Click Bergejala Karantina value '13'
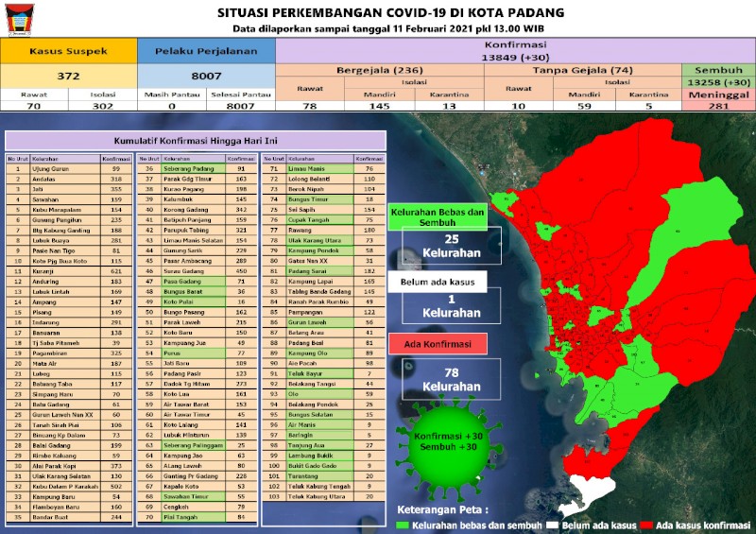Image resolution: width=756 pixels, height=534 pixels. point(449,106)
